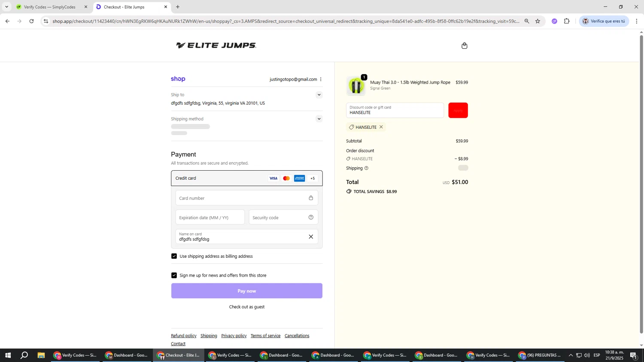Open zoom magnifier icon in address bar
Image resolution: width=644 pixels, height=362 pixels.
[x=527, y=21]
